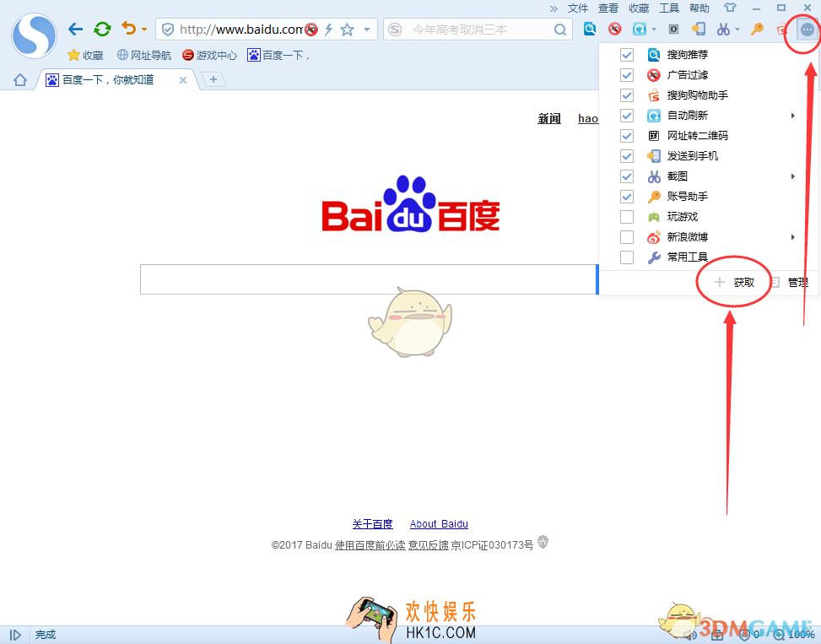Viewport: 821px width, 644px height.
Task: Click the scissors screenshot toolbar icon
Action: click(x=724, y=30)
